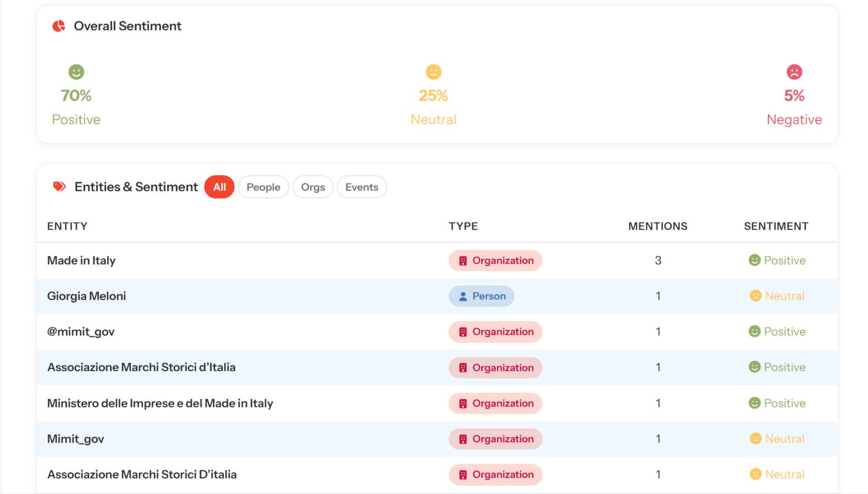Click the Organization badge for Associazione Marchi Storici d'Italia
The width and height of the screenshot is (868, 494).
tap(495, 368)
